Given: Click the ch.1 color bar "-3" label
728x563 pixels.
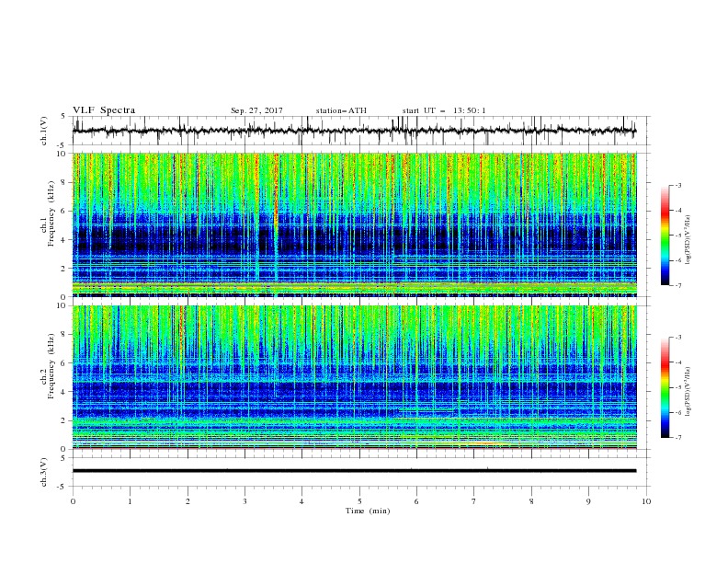Looking at the screenshot, I should click(678, 185).
